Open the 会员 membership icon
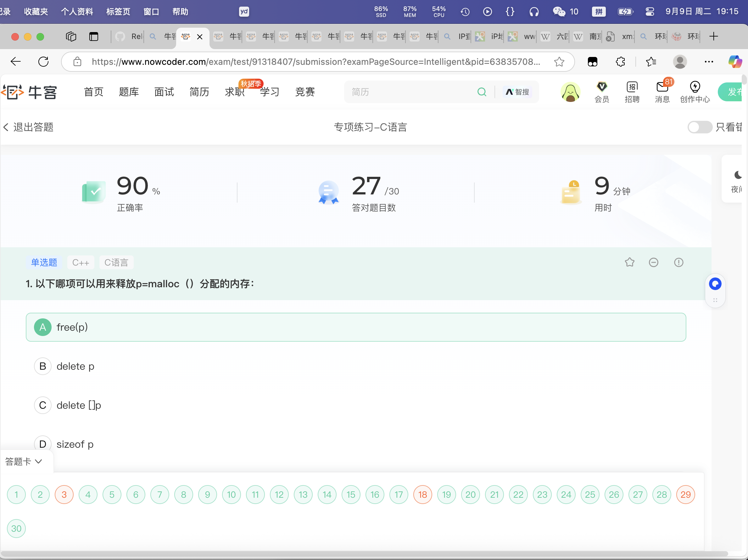 (x=602, y=92)
